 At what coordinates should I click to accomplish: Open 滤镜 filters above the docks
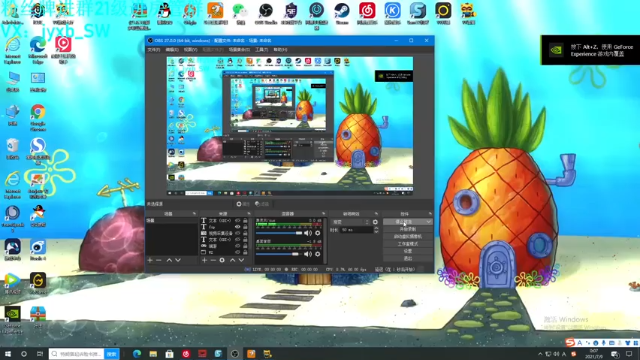point(262,204)
